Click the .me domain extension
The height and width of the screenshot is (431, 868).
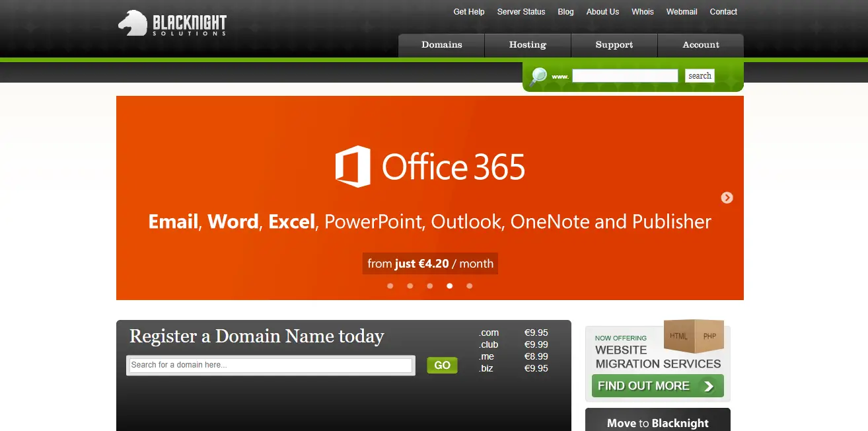[x=487, y=356]
